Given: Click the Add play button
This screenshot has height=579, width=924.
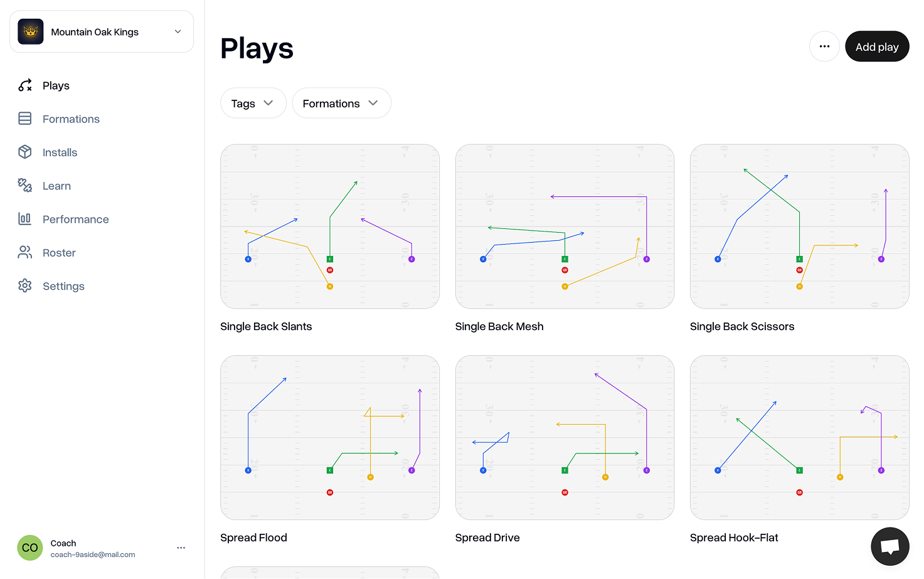Looking at the screenshot, I should coord(877,46).
